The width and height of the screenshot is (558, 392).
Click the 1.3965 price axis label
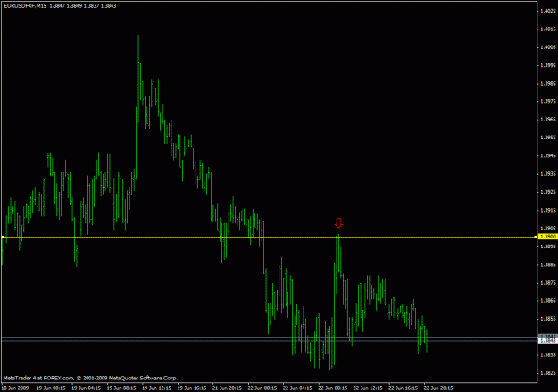(x=548, y=120)
